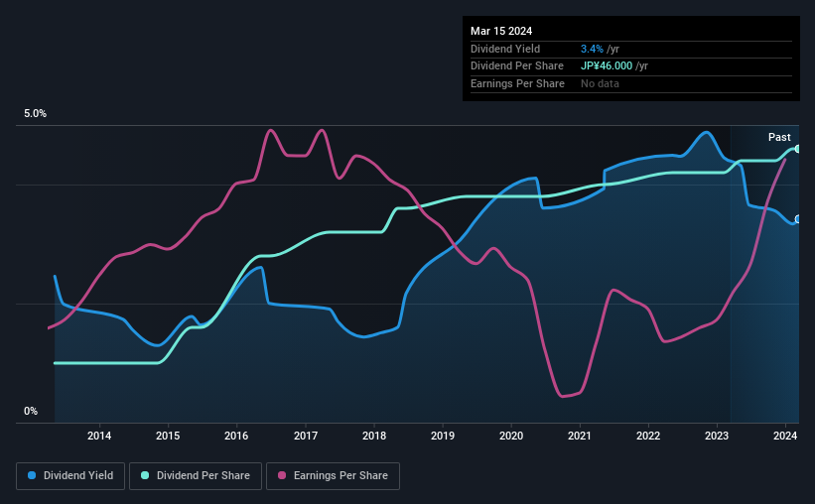Image resolution: width=815 pixels, height=504 pixels.
Task: Toggle the Dividend Yield legend button
Action: coord(70,476)
